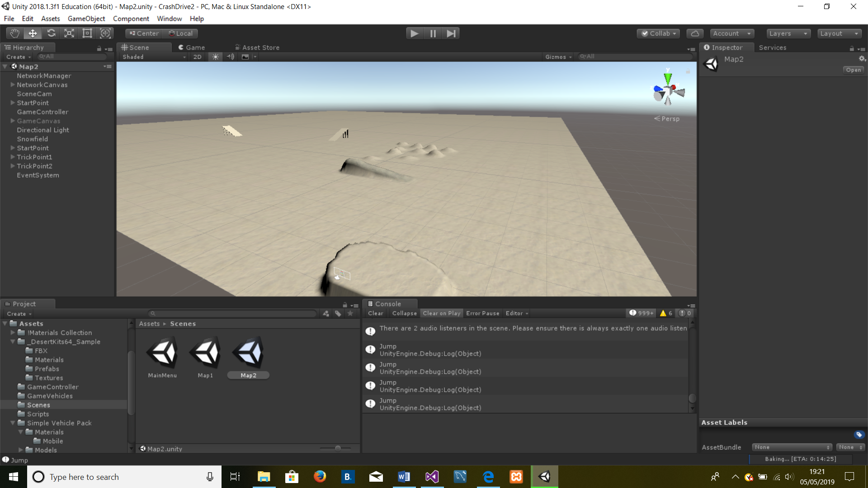868x488 pixels.
Task: Toggle console info messages filter
Action: click(x=641, y=313)
